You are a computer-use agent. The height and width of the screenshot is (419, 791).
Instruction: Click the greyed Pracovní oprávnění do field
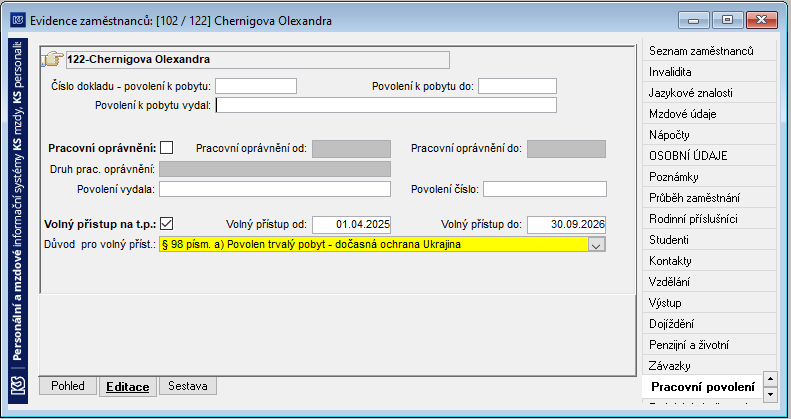tap(567, 149)
